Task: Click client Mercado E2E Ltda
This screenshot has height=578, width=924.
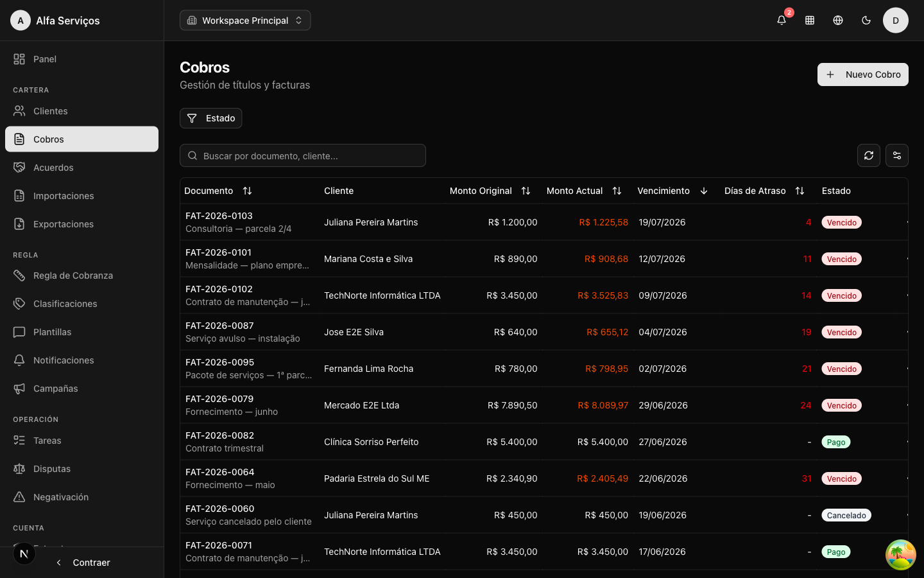Action: [x=361, y=405]
